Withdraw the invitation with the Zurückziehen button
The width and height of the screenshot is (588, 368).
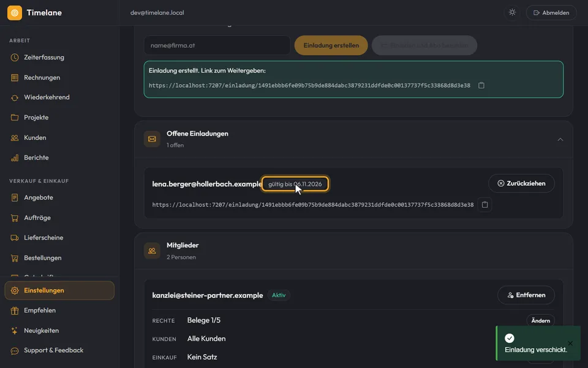[x=521, y=183]
